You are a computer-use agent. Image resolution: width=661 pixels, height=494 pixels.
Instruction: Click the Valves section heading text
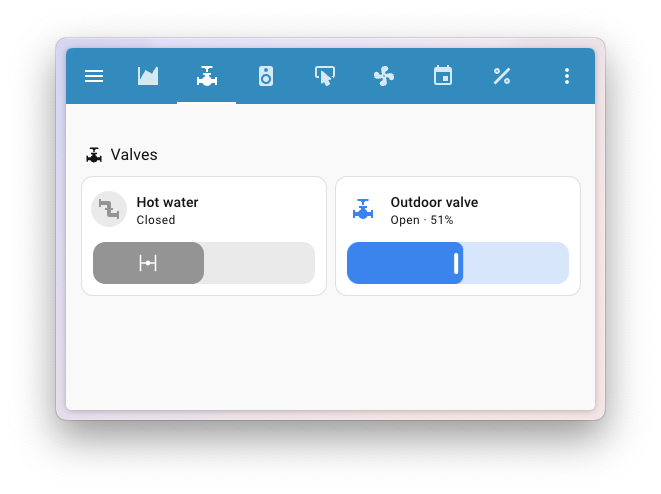pyautogui.click(x=134, y=155)
